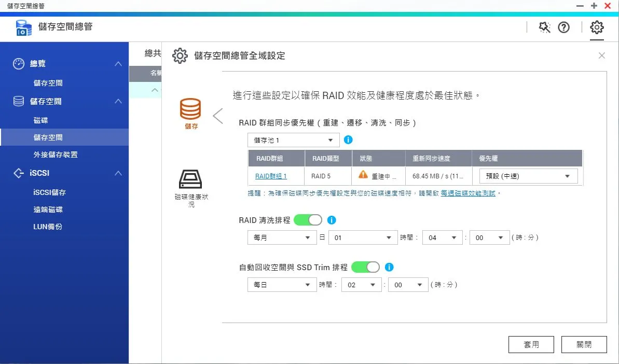Screen dimensions: 619x364
Task: Open the 每日 Trim frequency dropdown
Action: pyautogui.click(x=282, y=285)
